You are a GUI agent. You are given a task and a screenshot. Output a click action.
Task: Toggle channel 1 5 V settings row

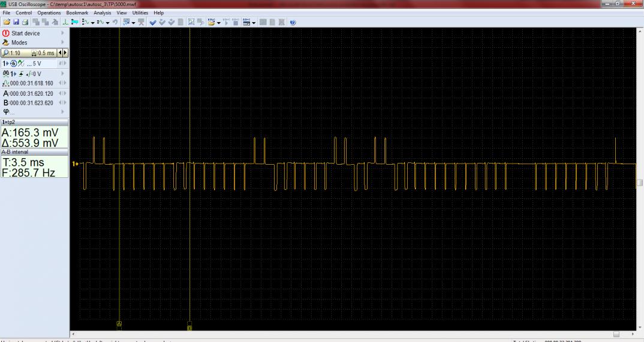(x=30, y=63)
